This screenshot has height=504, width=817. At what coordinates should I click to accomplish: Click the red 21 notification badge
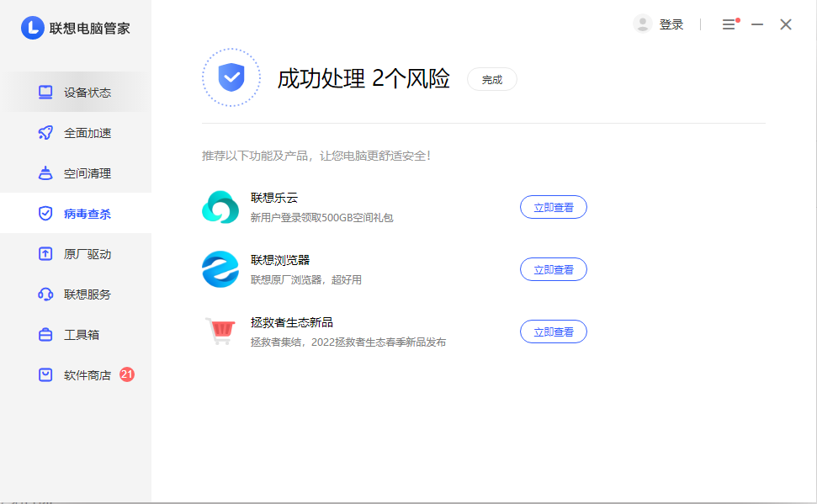(126, 374)
